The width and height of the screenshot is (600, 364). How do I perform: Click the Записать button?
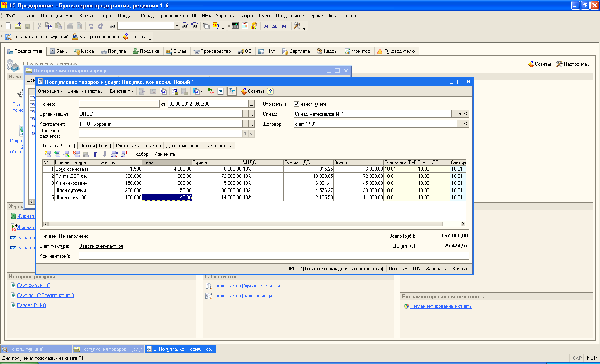click(436, 269)
